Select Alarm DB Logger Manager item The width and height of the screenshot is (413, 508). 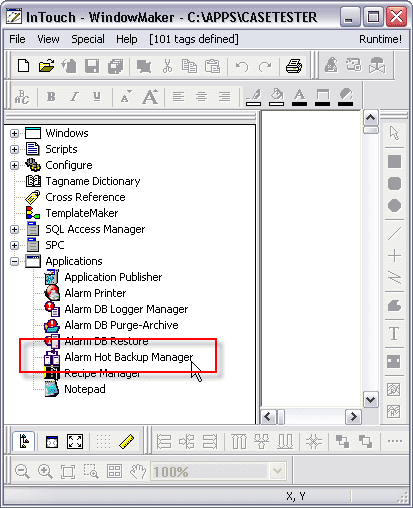coord(126,309)
